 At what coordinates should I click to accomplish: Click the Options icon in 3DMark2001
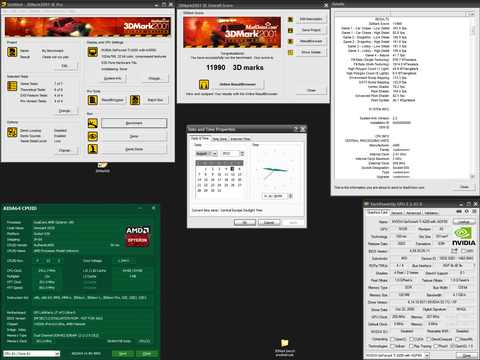click(12, 132)
